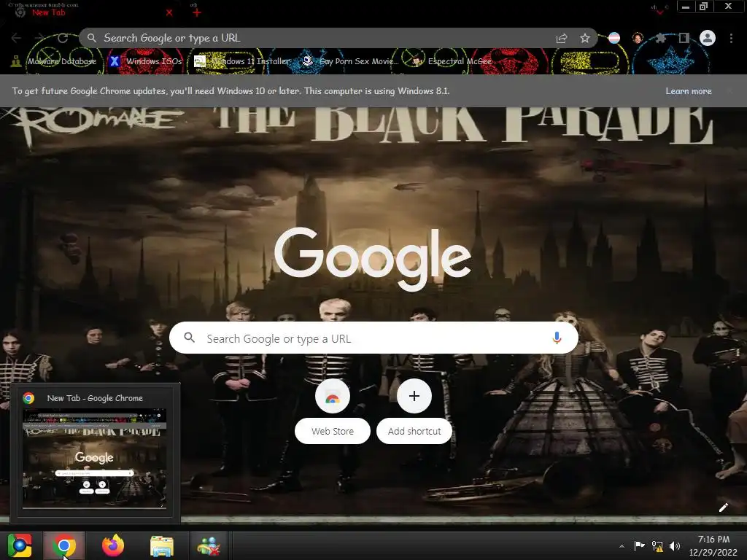Click the share icon in the address bar
This screenshot has width=747, height=560.
[562, 38]
